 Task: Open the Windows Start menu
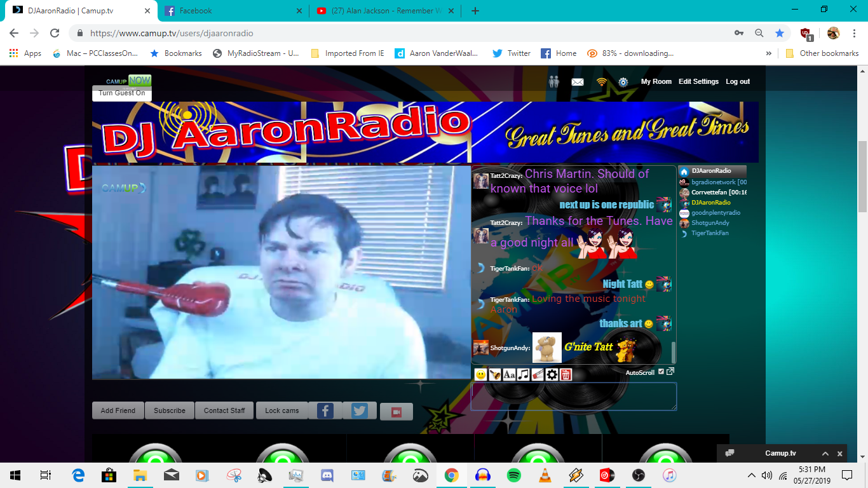click(15, 475)
